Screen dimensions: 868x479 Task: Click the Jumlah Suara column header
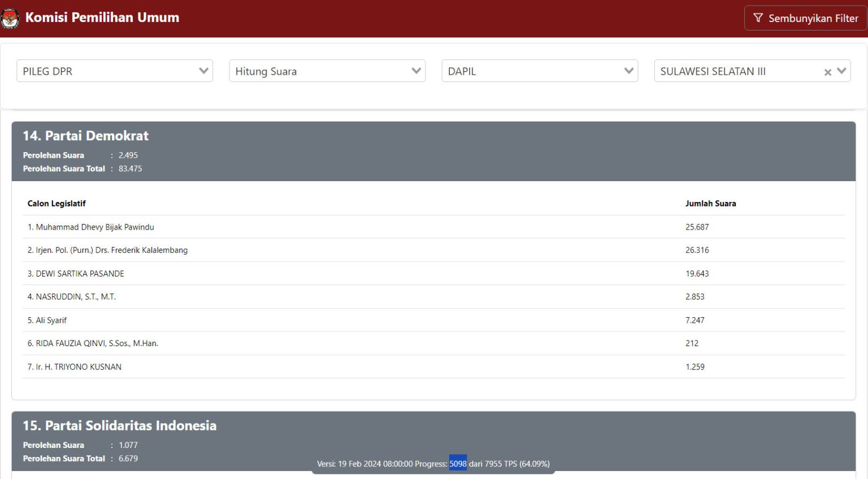[711, 204]
